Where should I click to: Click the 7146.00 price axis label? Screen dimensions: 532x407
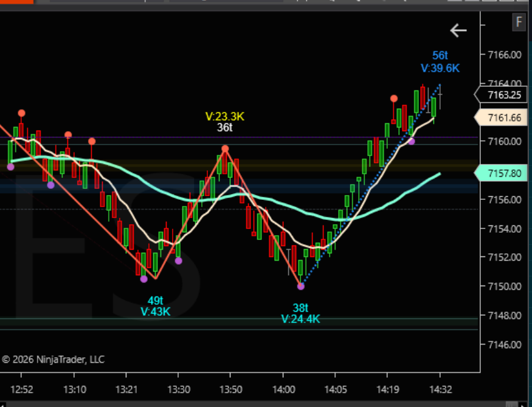[x=504, y=344]
